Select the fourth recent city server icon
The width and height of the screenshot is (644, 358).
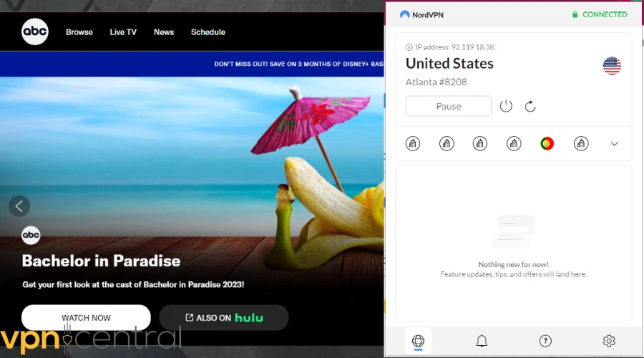click(x=514, y=143)
